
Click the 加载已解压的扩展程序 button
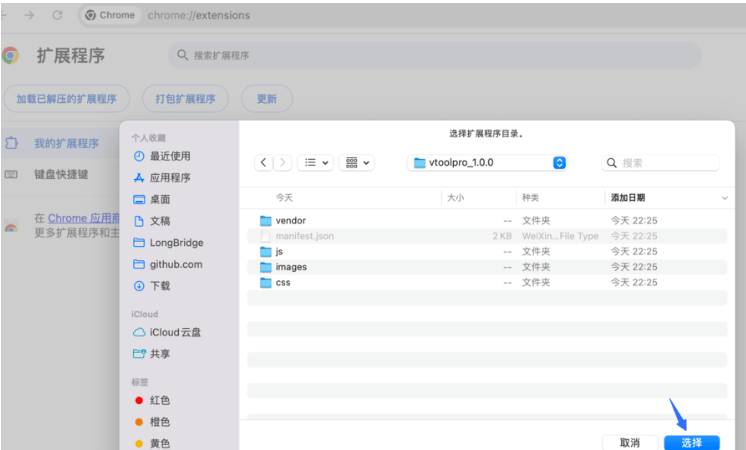[67, 99]
